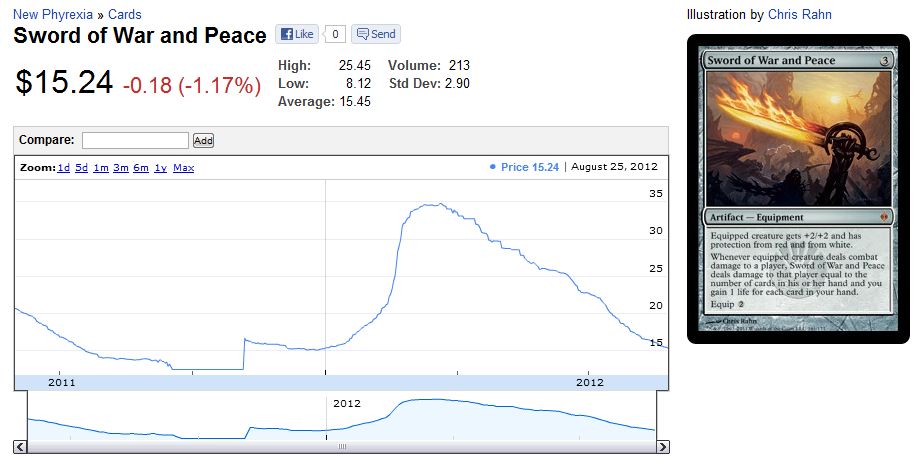The width and height of the screenshot is (920, 470).
Task: Set chart zoom to 1d
Action: (64, 168)
